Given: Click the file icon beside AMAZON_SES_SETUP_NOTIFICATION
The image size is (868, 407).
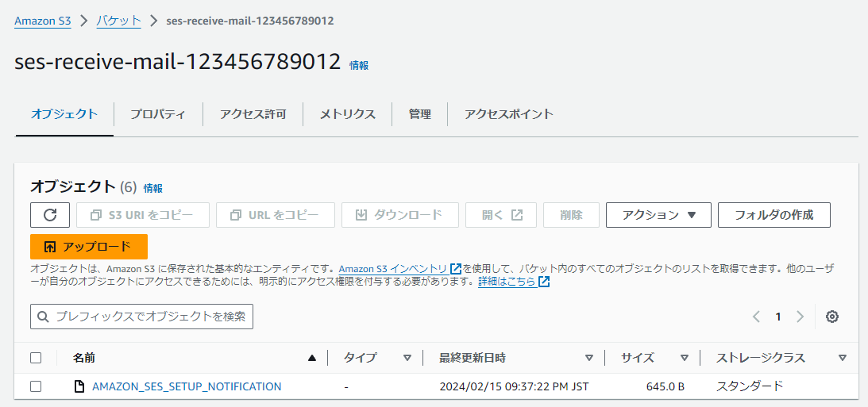Looking at the screenshot, I should coord(79,386).
